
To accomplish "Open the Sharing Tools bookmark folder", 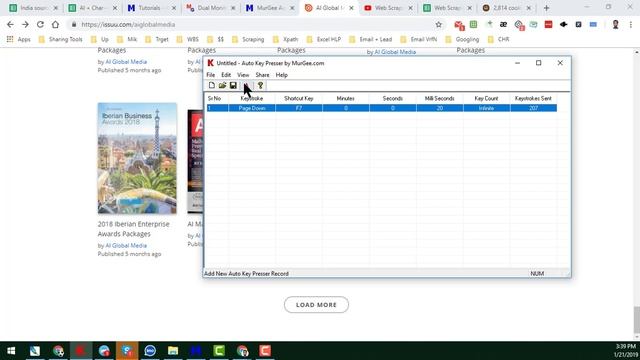I will coord(60,39).
